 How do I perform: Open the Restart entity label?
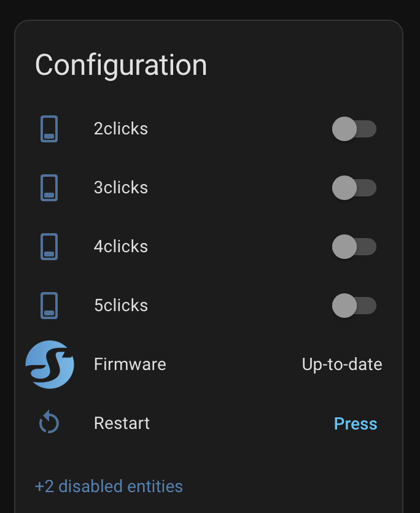tap(122, 423)
